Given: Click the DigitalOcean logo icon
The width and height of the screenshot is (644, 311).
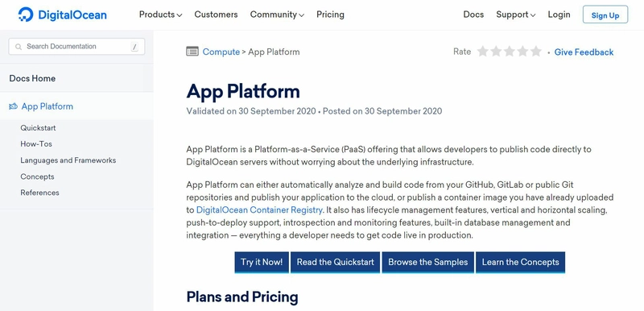Looking at the screenshot, I should coord(26,15).
